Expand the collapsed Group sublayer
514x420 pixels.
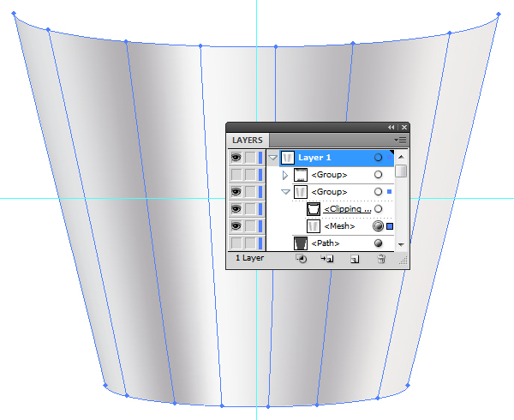click(285, 175)
